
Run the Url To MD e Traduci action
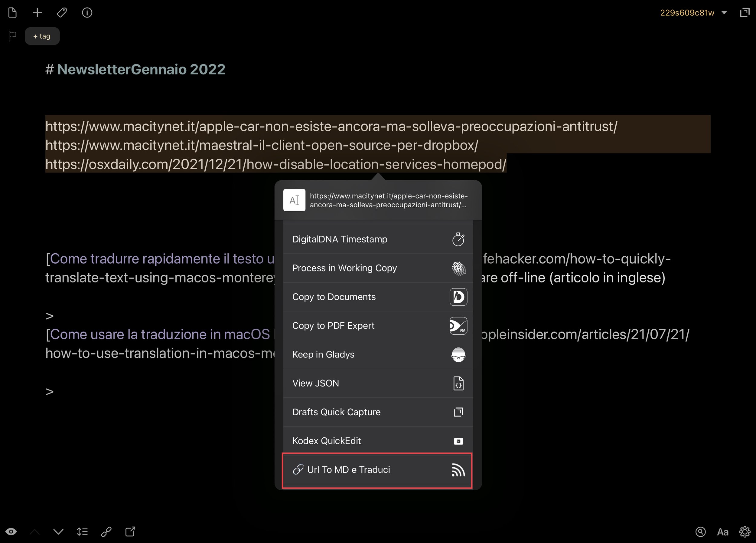(378, 470)
